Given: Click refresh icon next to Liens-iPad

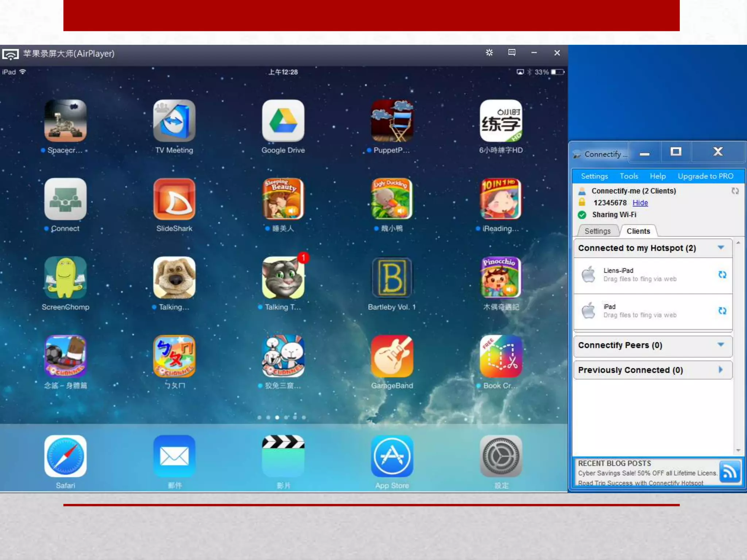Looking at the screenshot, I should [x=722, y=275].
